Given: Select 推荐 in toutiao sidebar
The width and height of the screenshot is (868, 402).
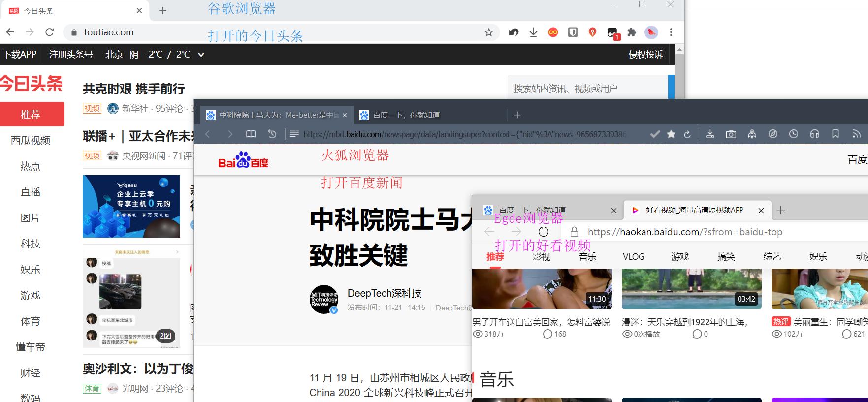Looking at the screenshot, I should pos(32,114).
